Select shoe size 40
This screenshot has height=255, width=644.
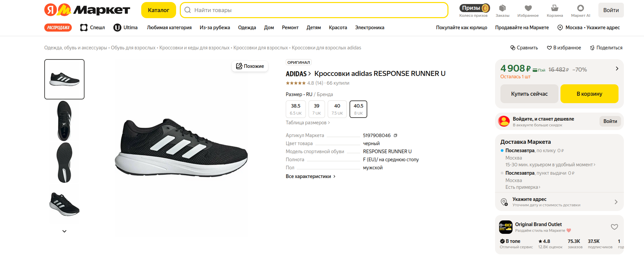[x=337, y=109]
